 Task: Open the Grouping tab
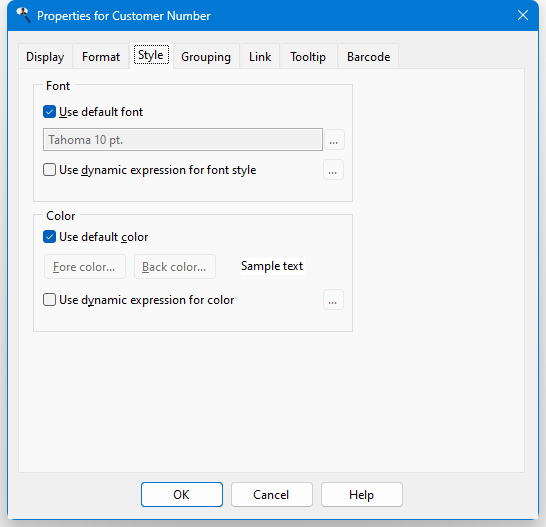click(x=206, y=56)
